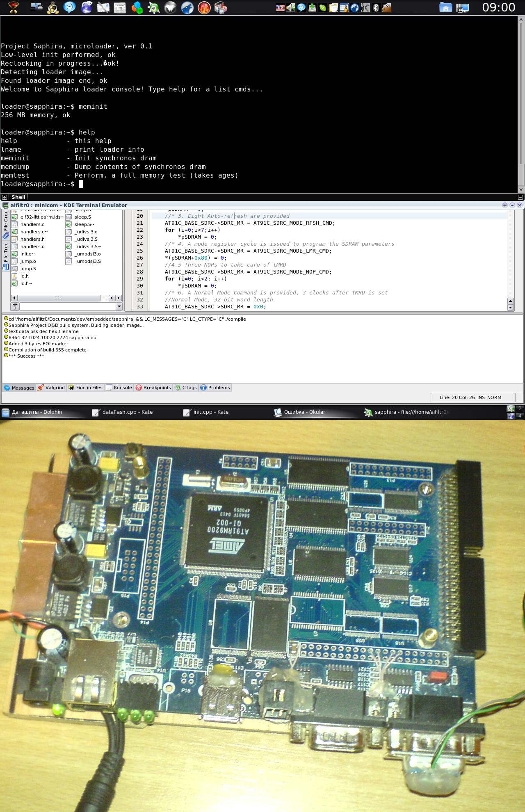Image resolution: width=525 pixels, height=812 pixels.
Task: Open the mail envelope launcher in panel
Action: [x=103, y=7]
